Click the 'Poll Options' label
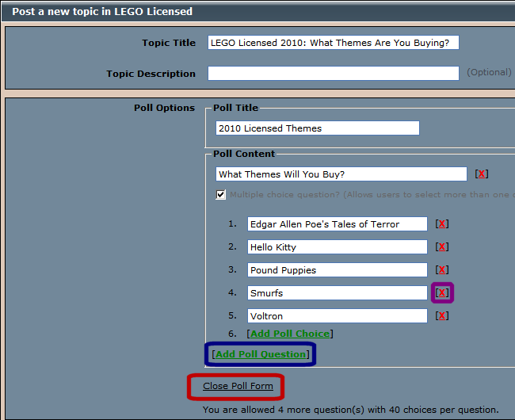 tap(164, 108)
